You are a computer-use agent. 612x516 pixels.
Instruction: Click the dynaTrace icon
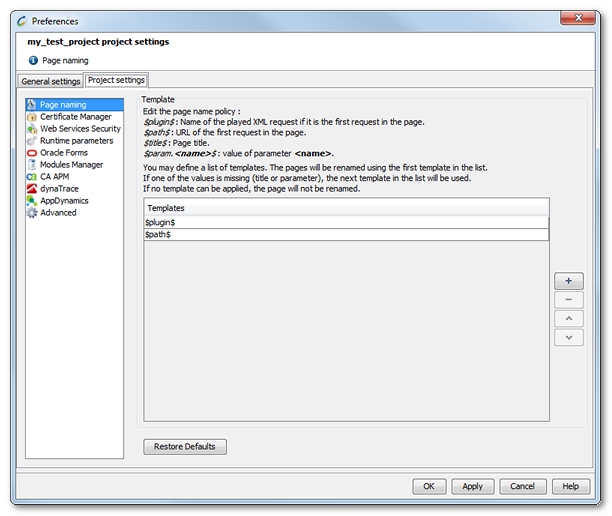coord(32,189)
